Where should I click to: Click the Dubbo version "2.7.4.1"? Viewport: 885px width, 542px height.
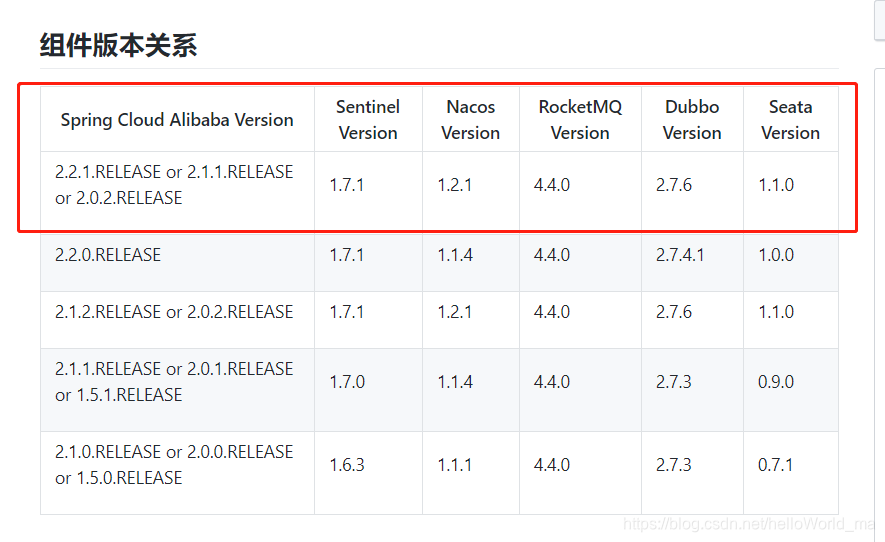(680, 255)
